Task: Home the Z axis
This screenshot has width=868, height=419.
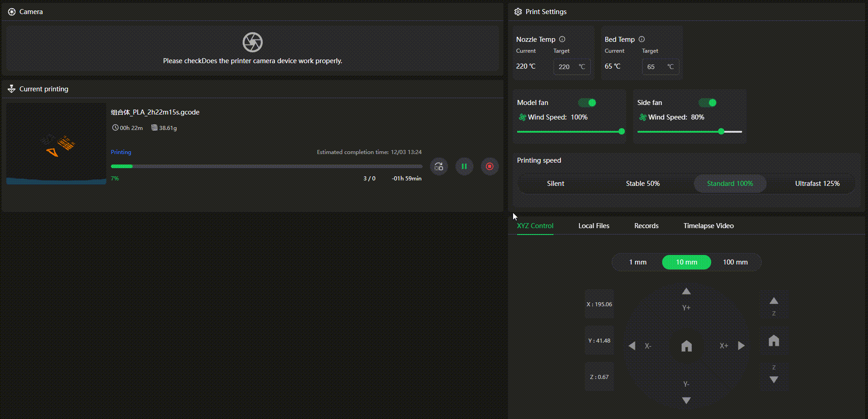Action: (x=773, y=341)
